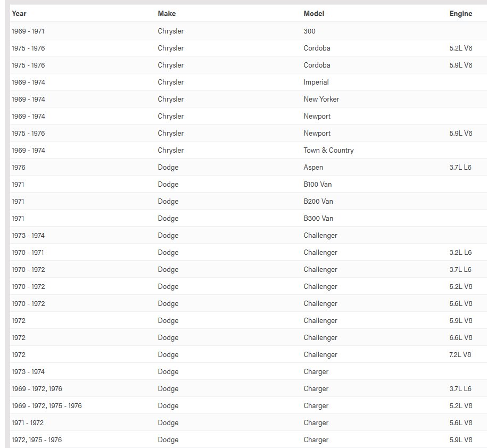Click the Engine column header
The height and width of the screenshot is (448, 487).
(460, 14)
